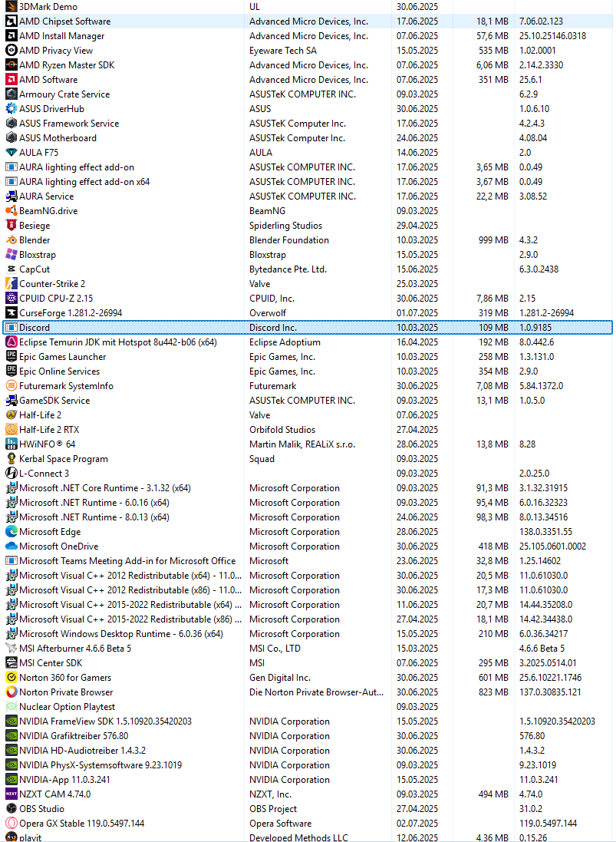Click the AMD Ryzen Master SDK icon

(12, 65)
